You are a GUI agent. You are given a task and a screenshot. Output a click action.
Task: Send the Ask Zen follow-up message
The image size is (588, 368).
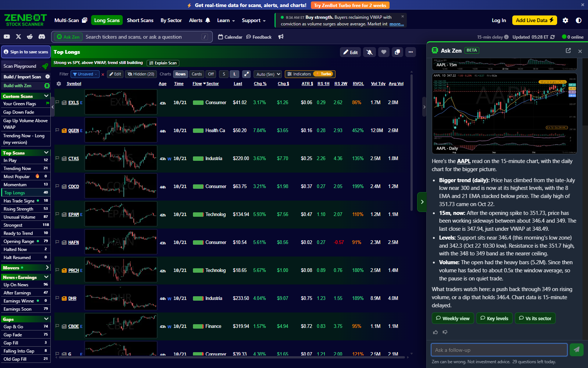[x=576, y=350]
